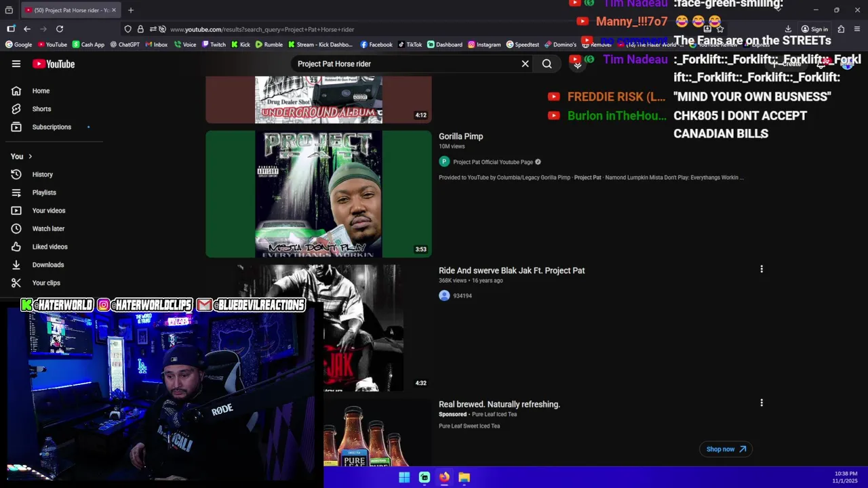868x488 pixels.
Task: Click the tracking protection shield icon
Action: [127, 29]
